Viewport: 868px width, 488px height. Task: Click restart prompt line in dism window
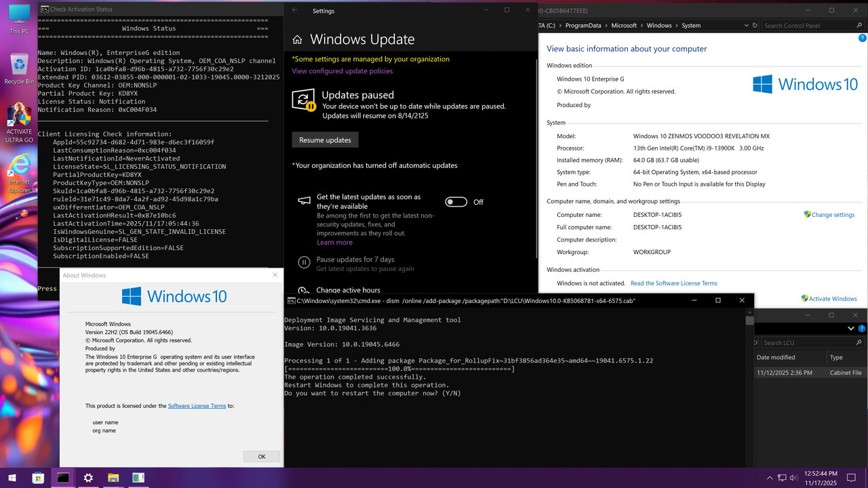[372, 393]
